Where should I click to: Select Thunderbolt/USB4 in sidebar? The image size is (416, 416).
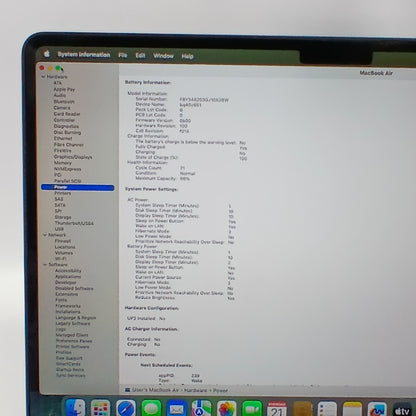(x=74, y=223)
